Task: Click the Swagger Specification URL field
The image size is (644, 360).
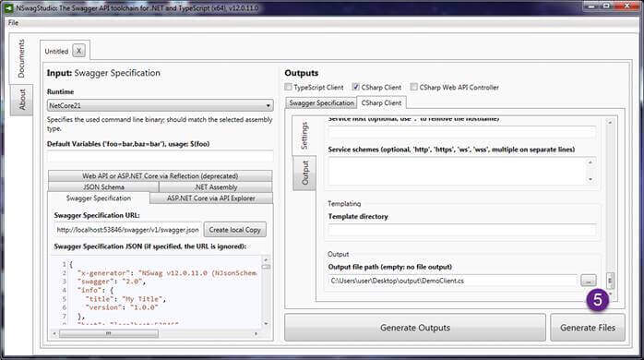Action: coord(127,230)
